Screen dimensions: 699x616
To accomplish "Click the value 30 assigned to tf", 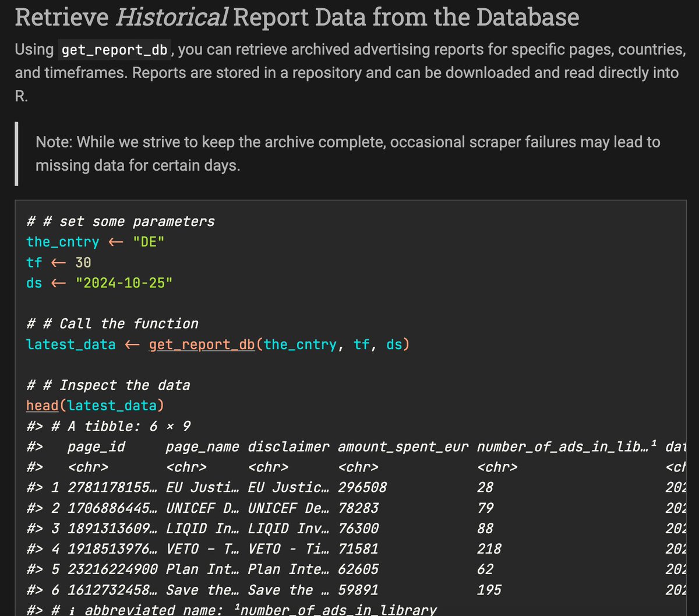I will pos(83,262).
